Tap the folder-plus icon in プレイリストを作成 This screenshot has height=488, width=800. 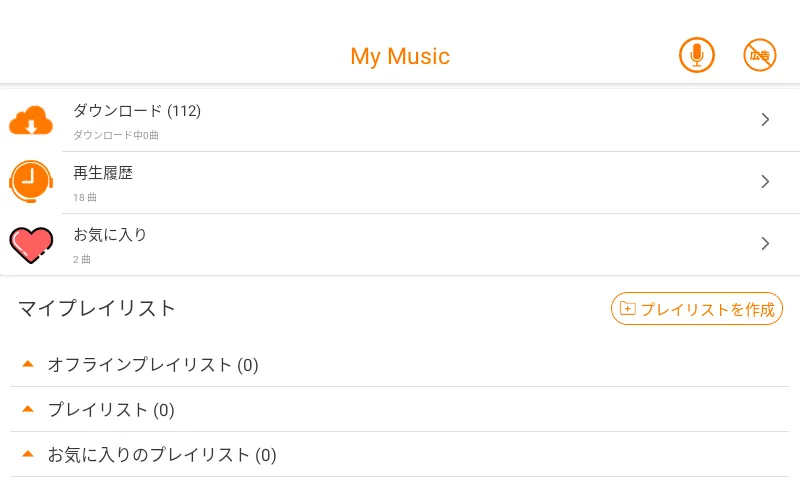[627, 309]
